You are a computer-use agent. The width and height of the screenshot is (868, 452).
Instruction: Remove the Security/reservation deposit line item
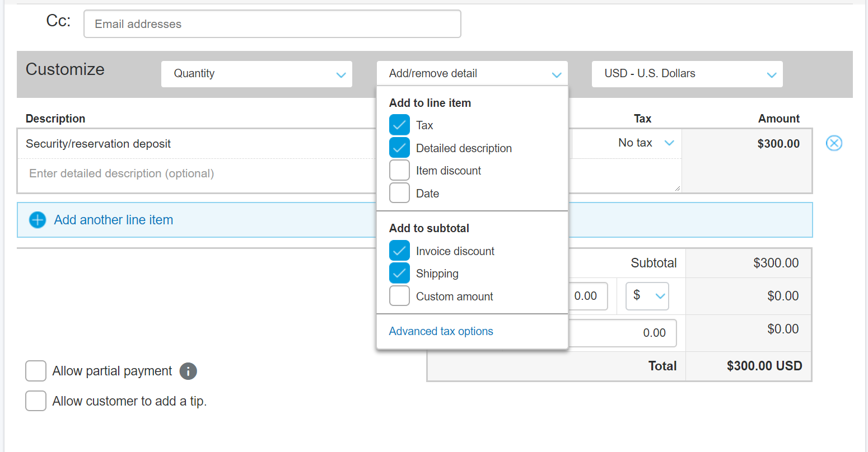click(x=834, y=143)
